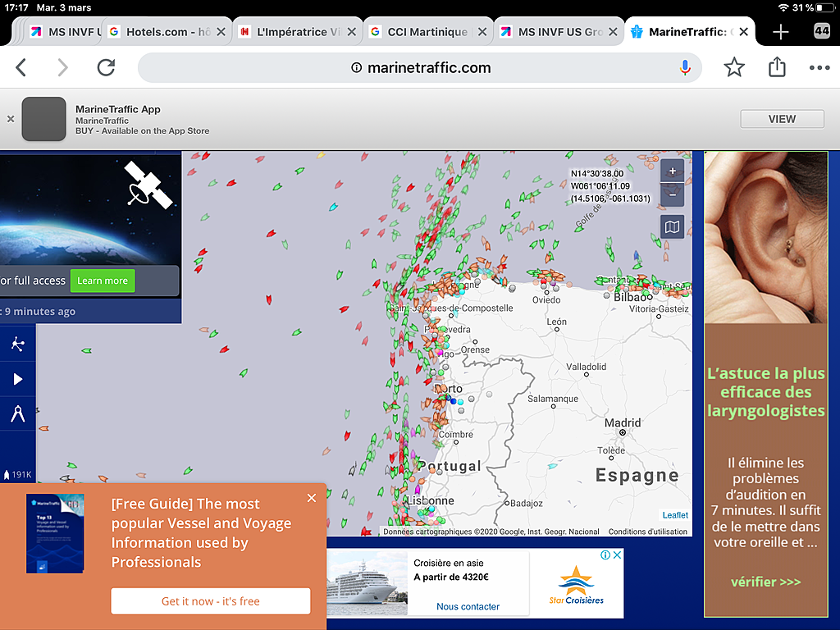
Task: Close the MS INVF US Gro tab
Action: point(613,32)
